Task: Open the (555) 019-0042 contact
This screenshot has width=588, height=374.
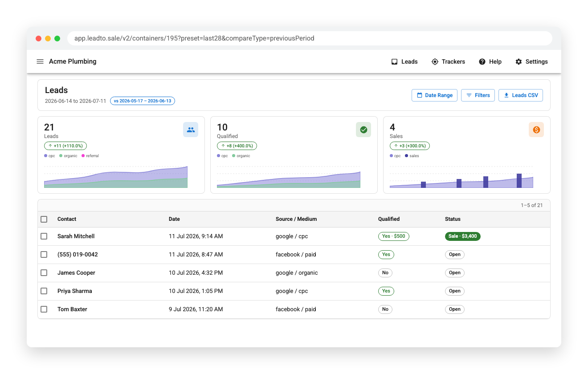Action: click(x=78, y=255)
